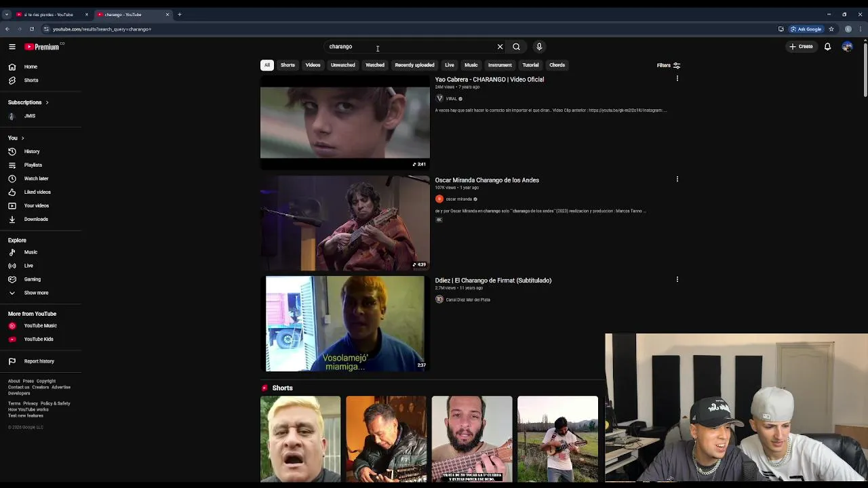Open Live under Explore
The width and height of the screenshot is (868, 488).
(x=41, y=266)
